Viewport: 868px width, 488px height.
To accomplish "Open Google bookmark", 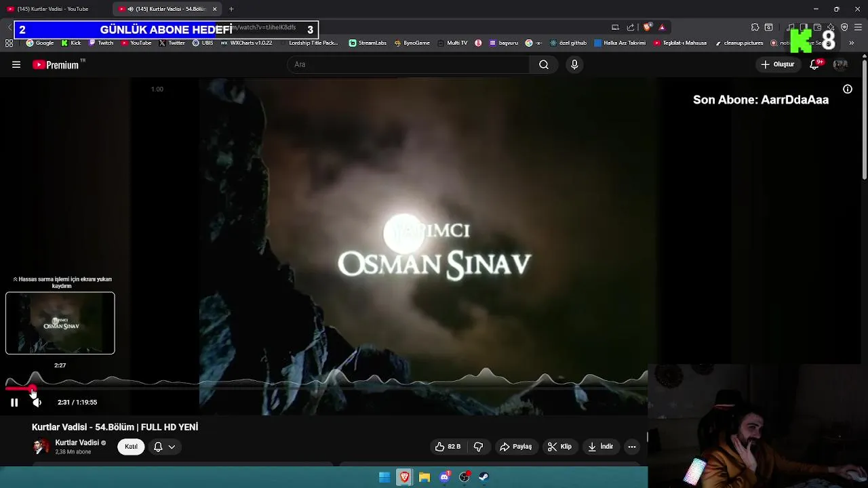I will click(x=40, y=43).
